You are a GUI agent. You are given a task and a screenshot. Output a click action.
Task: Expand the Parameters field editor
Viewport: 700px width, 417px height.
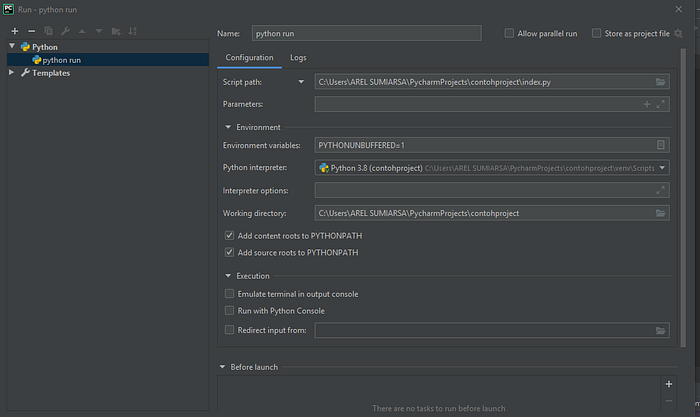point(660,104)
